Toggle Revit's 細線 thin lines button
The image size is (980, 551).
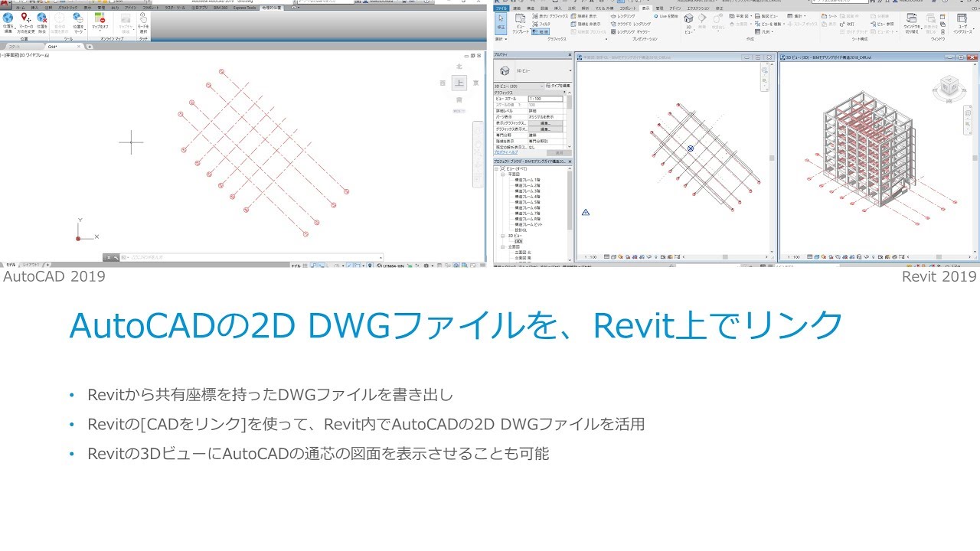tap(541, 32)
